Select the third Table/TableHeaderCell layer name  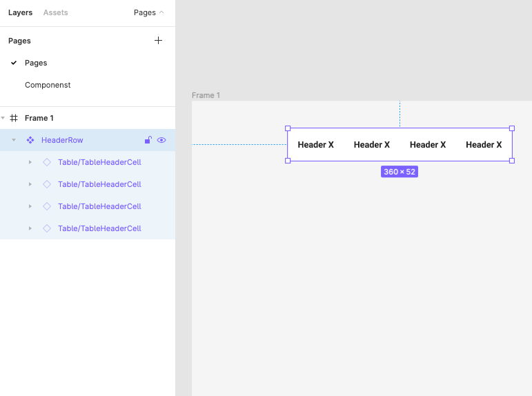[99, 206]
